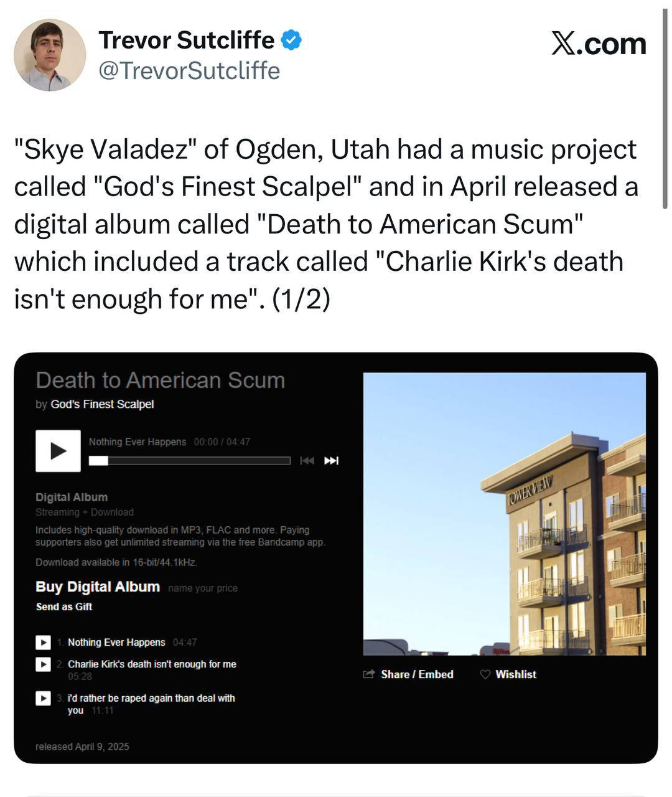Click Send as Gift link
This screenshot has width=672, height=797.
[64, 606]
